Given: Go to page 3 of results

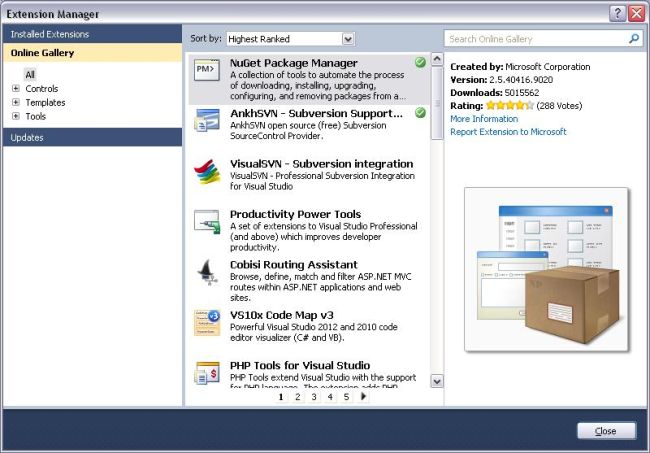Looking at the screenshot, I should (314, 397).
